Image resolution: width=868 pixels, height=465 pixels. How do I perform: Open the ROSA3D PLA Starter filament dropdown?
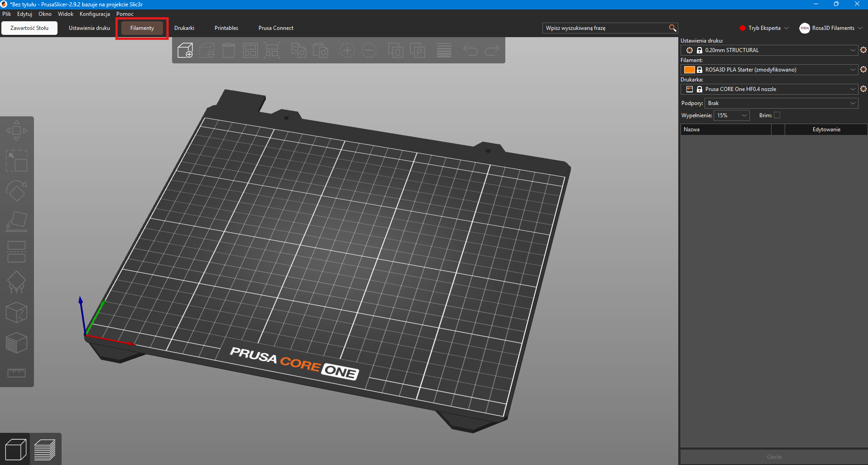[769, 70]
